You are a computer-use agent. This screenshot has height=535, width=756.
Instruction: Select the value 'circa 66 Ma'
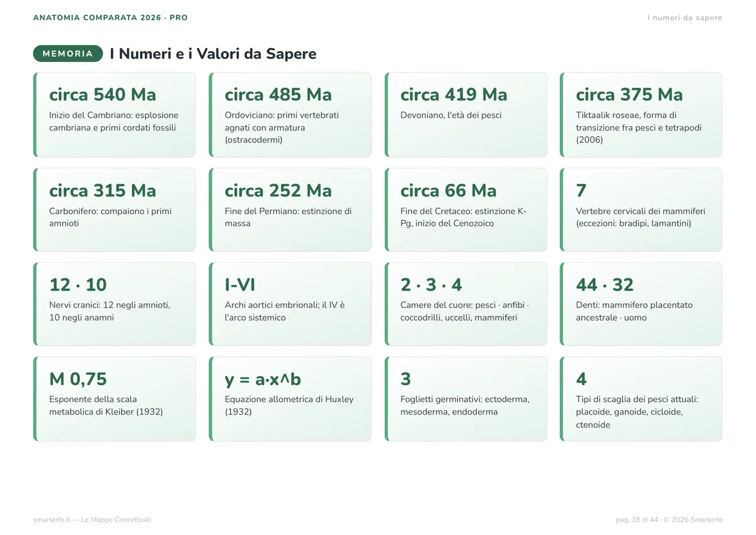(449, 190)
